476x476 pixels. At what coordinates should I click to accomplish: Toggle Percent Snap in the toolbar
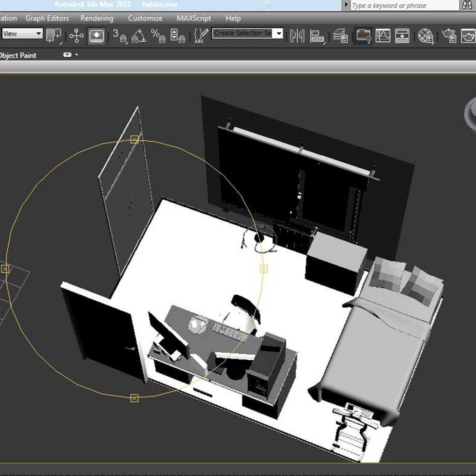click(x=158, y=36)
